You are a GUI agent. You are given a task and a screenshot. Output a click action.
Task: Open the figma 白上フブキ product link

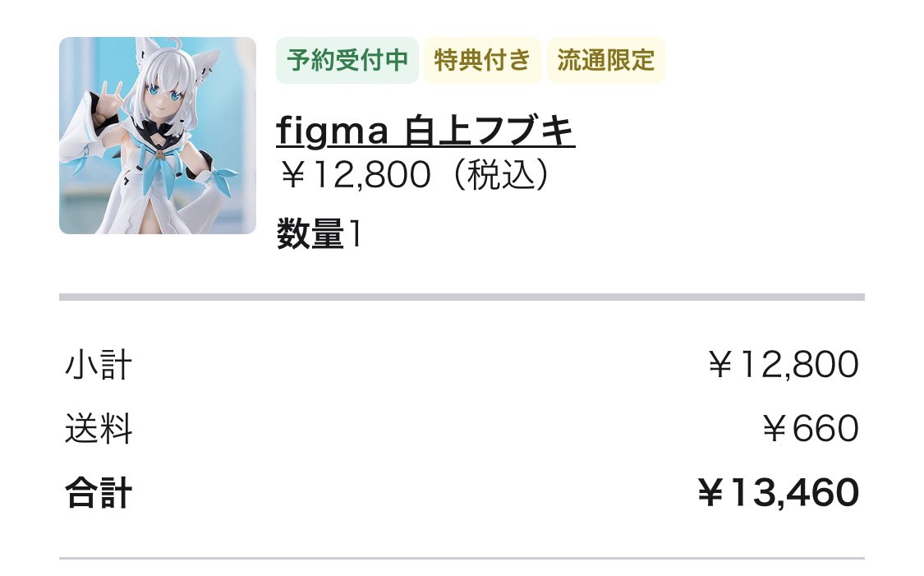(x=425, y=131)
